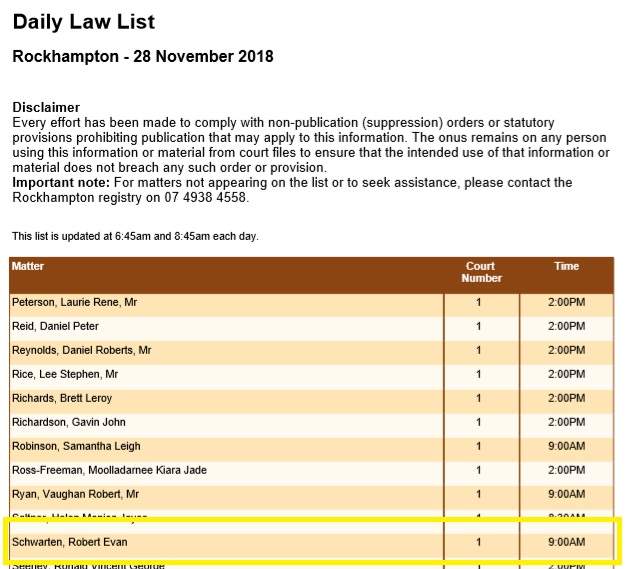Click the 2:00PM time for Reid
Image resolution: width=629 pixels, height=569 pixels.
(x=566, y=326)
